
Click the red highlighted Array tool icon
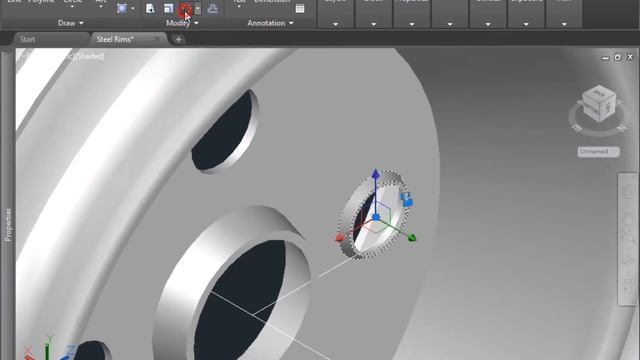pyautogui.click(x=184, y=9)
